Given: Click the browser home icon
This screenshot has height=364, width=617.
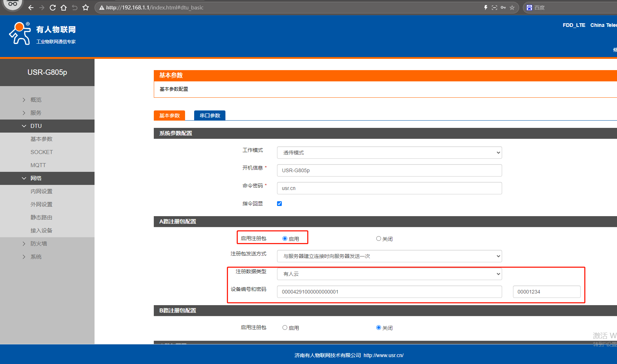Looking at the screenshot, I should [x=64, y=8].
